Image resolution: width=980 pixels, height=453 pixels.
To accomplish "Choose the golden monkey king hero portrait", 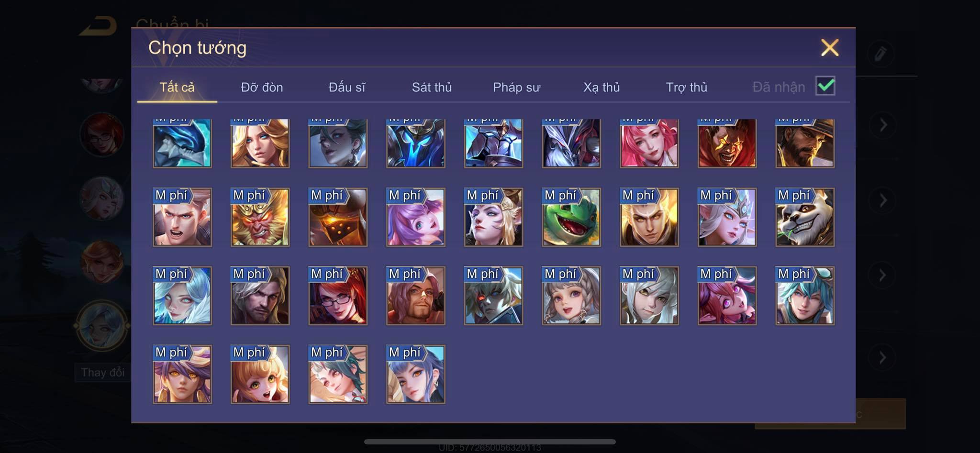I will [260, 217].
